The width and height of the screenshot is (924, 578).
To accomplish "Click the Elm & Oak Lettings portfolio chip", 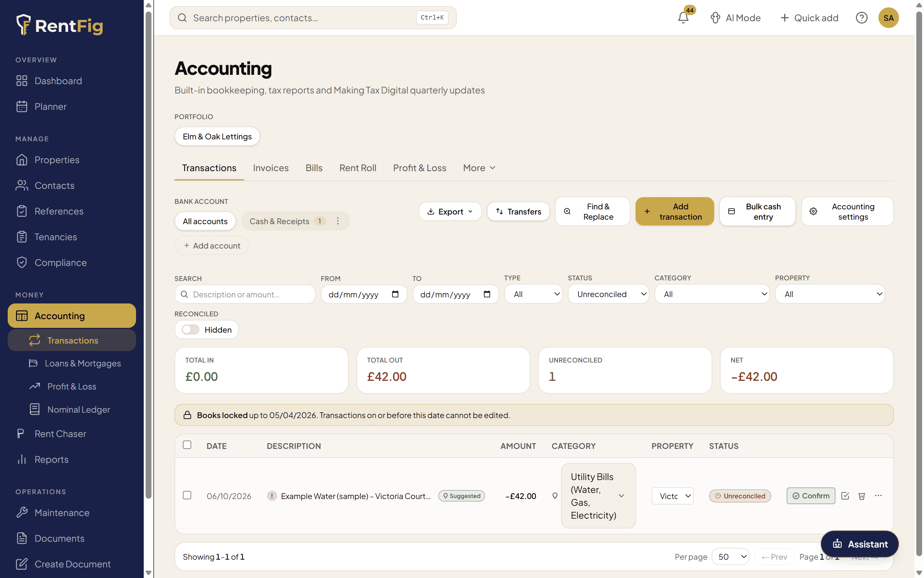I will 217,136.
